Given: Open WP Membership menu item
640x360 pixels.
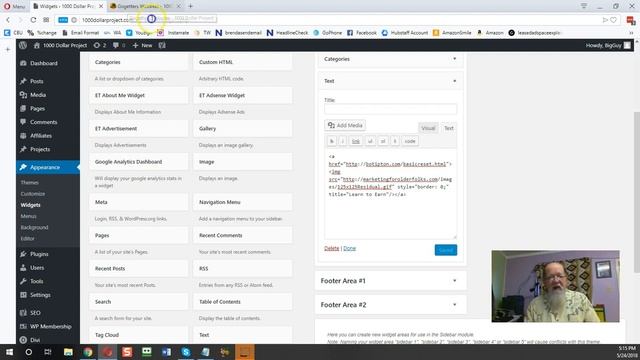Looking at the screenshot, I should click(x=51, y=327).
